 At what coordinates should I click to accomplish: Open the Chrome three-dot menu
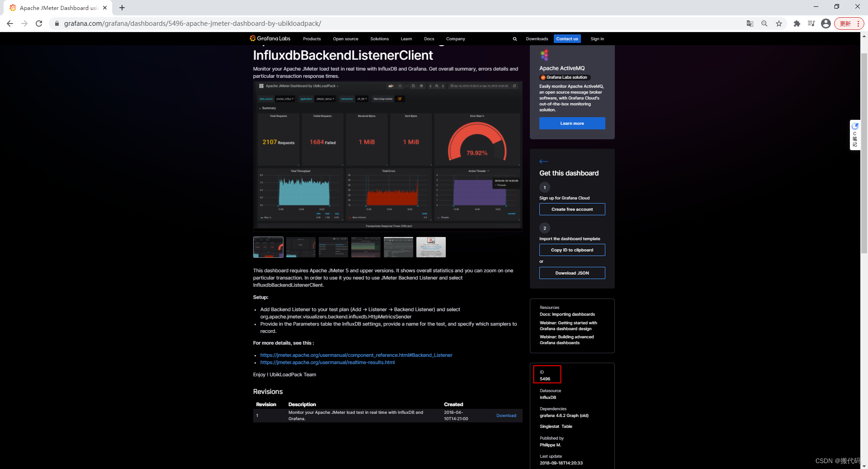pos(858,24)
